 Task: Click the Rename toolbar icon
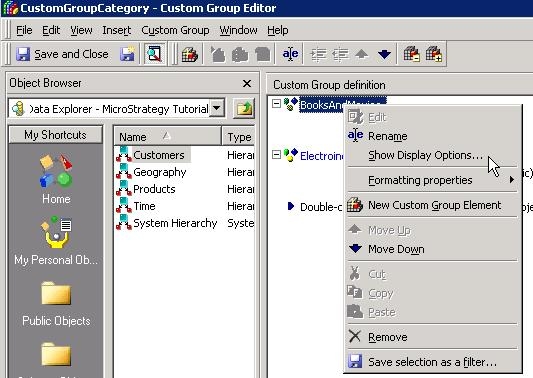tap(290, 54)
